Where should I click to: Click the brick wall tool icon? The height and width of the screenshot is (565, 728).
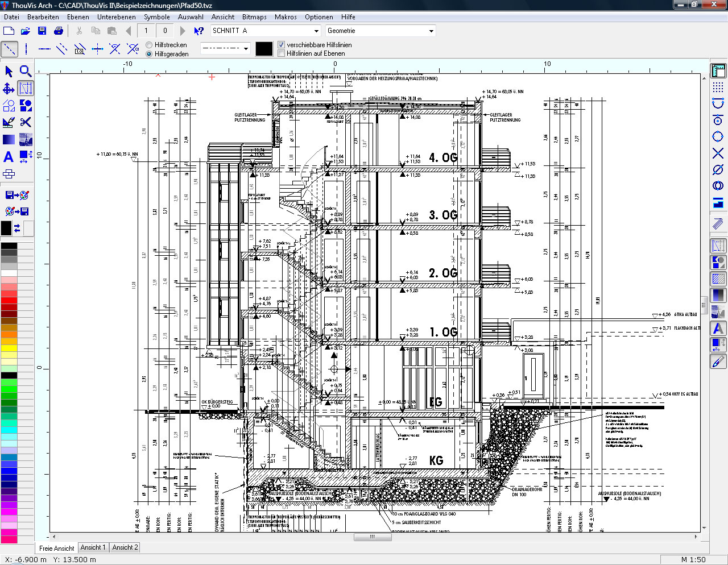9,174
